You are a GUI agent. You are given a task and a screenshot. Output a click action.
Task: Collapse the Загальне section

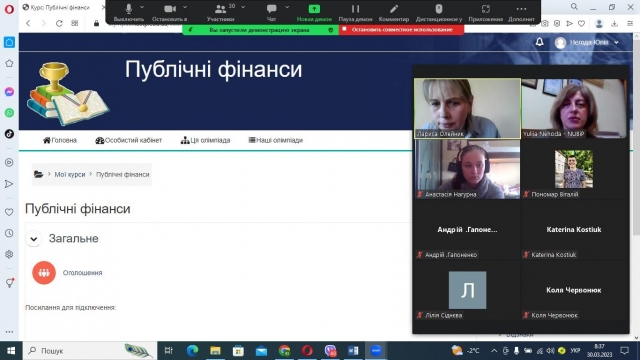pos(34,239)
